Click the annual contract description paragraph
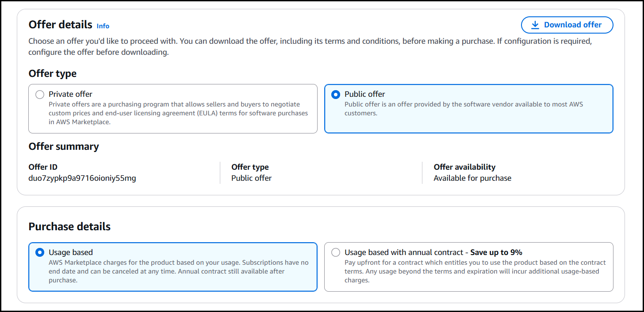Screen dimensions: 644x312 (x=475, y=271)
